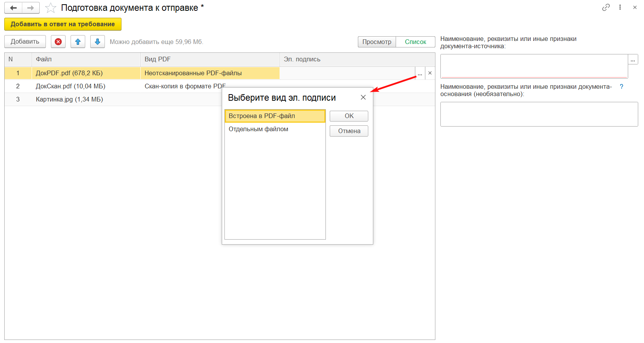Go back with the left arrow button
Image resolution: width=644 pixels, height=343 pixels.
click(13, 8)
